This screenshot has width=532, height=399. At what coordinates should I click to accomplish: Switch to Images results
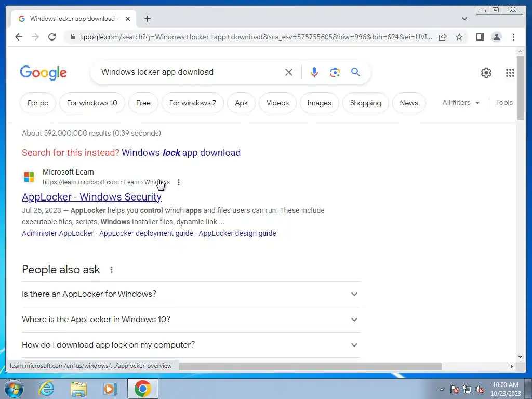[x=320, y=103]
